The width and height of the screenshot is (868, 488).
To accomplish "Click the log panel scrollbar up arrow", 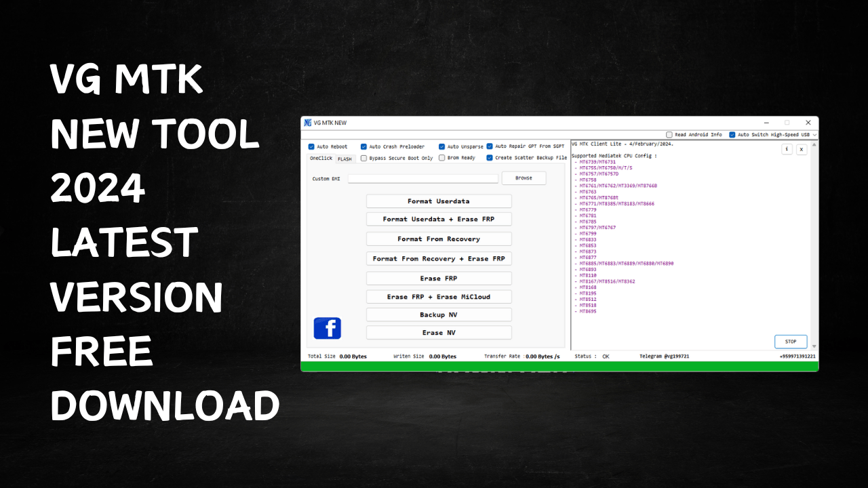I will [814, 144].
